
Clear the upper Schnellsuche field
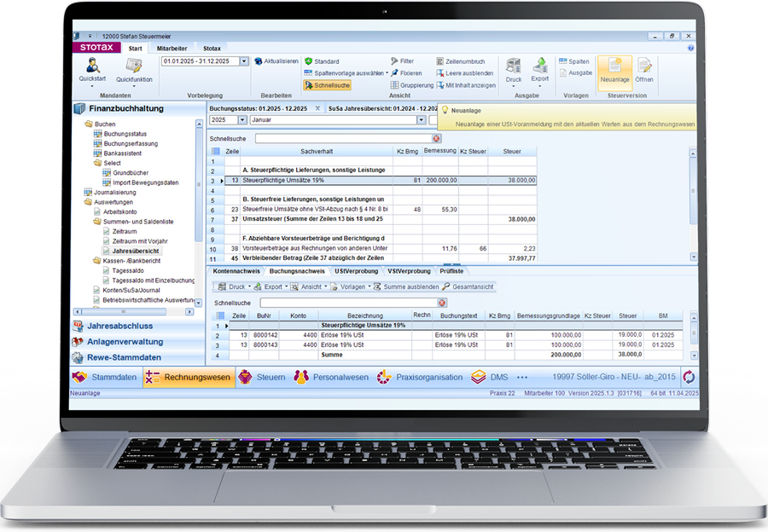[x=436, y=138]
